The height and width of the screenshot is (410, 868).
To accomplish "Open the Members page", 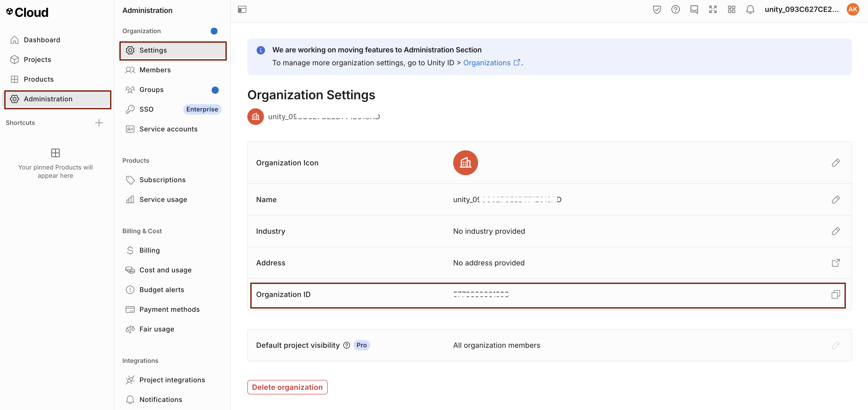I will pos(173,70).
